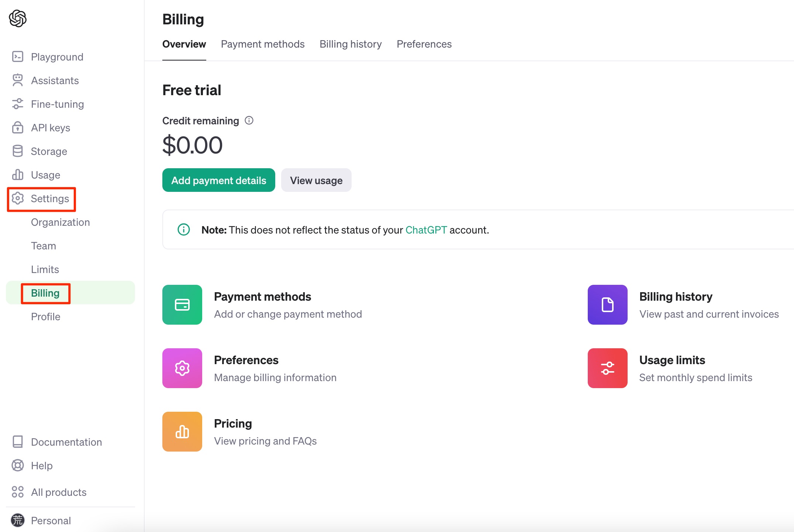The width and height of the screenshot is (794, 532).
Task: Open the Personal account switcher
Action: pyautogui.click(x=51, y=521)
